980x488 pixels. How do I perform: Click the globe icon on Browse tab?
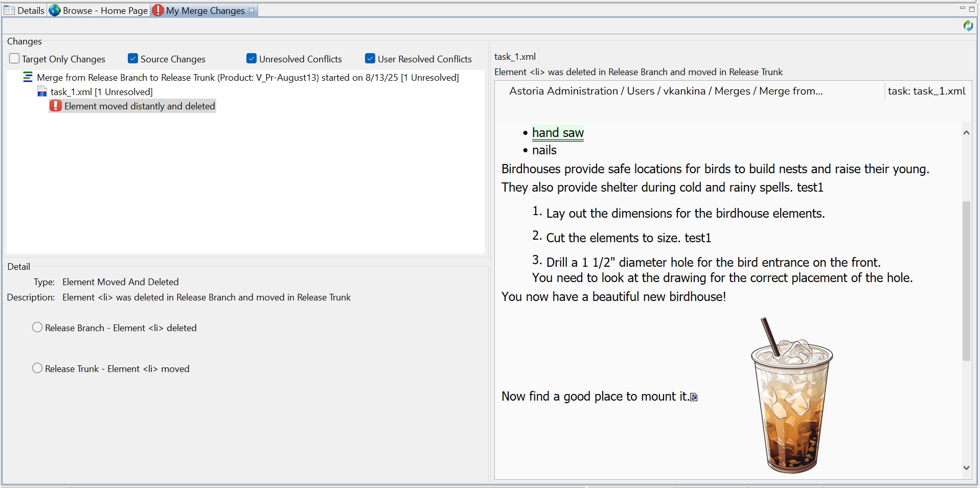pos(55,10)
